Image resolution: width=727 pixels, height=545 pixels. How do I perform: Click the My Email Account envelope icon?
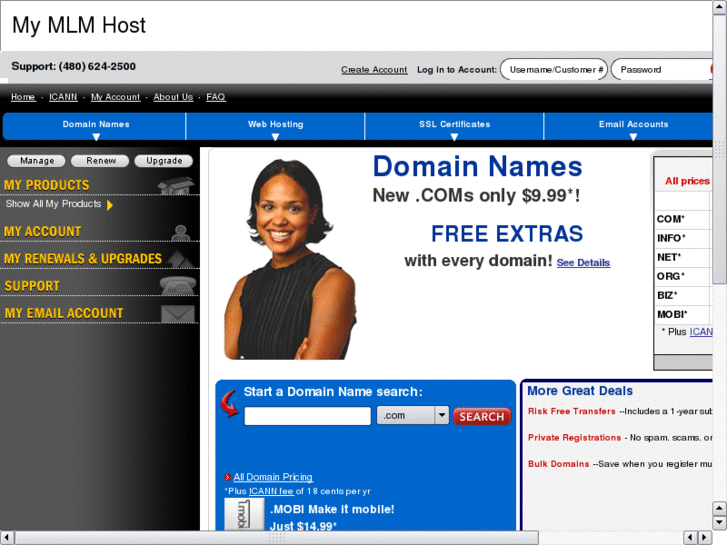click(178, 314)
